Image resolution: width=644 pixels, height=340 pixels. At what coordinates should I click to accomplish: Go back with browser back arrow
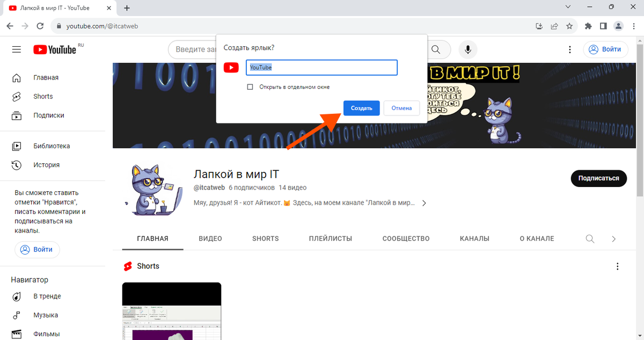[10, 26]
